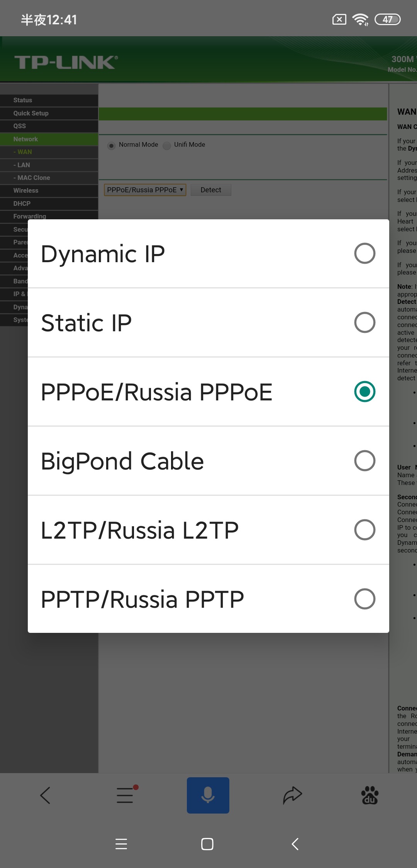Click the Detect button
This screenshot has width=417, height=868.
pos(211,190)
